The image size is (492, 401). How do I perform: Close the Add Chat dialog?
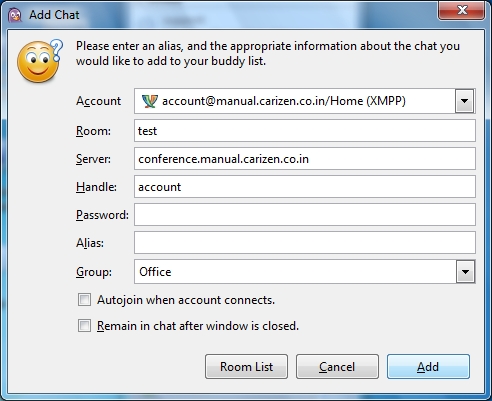pos(461,10)
